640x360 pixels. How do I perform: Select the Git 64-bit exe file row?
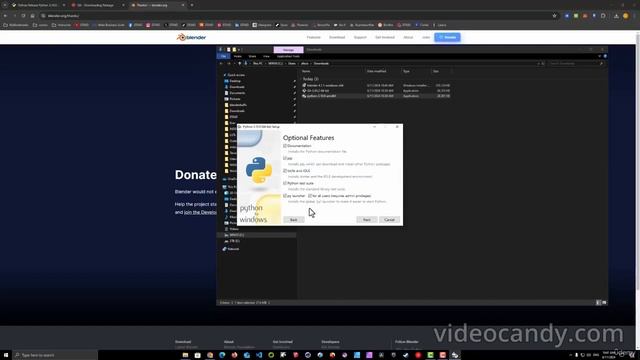coord(376,91)
